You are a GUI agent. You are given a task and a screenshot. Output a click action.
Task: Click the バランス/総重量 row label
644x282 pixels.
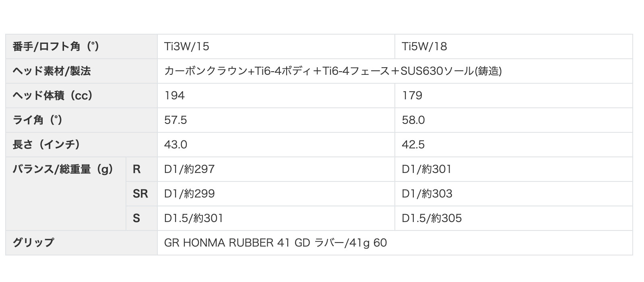pyautogui.click(x=63, y=169)
